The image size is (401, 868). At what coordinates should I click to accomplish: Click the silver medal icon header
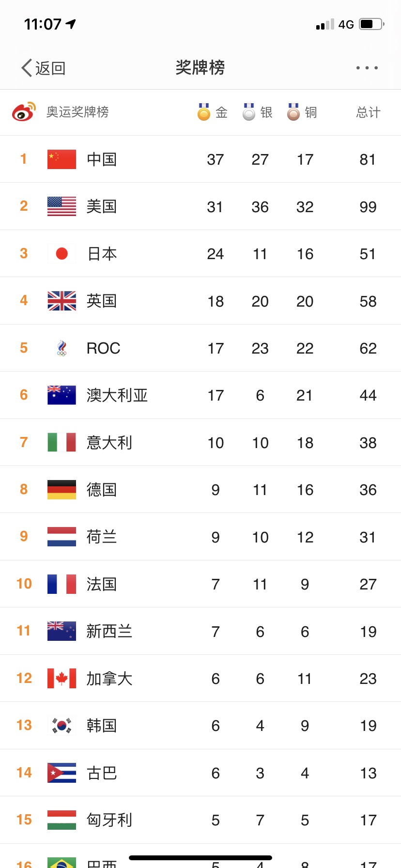pos(249,112)
